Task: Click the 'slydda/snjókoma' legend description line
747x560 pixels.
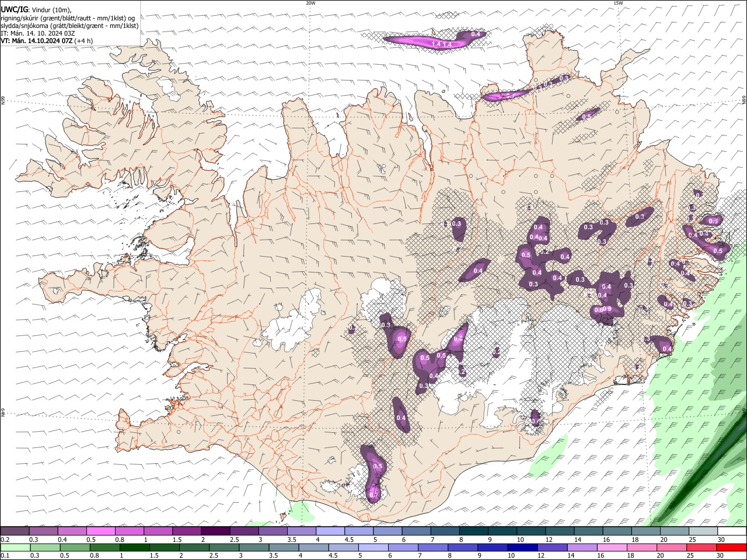Action: coord(69,26)
